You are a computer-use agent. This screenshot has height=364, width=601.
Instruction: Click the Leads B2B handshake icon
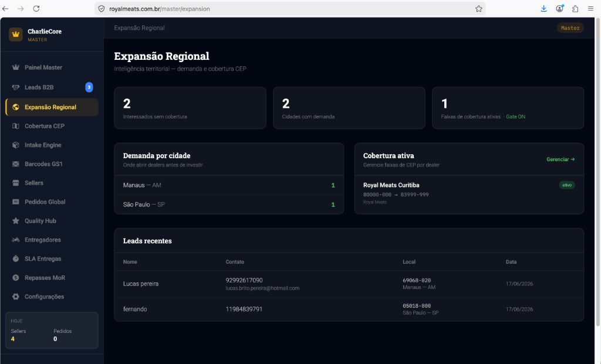(16, 87)
